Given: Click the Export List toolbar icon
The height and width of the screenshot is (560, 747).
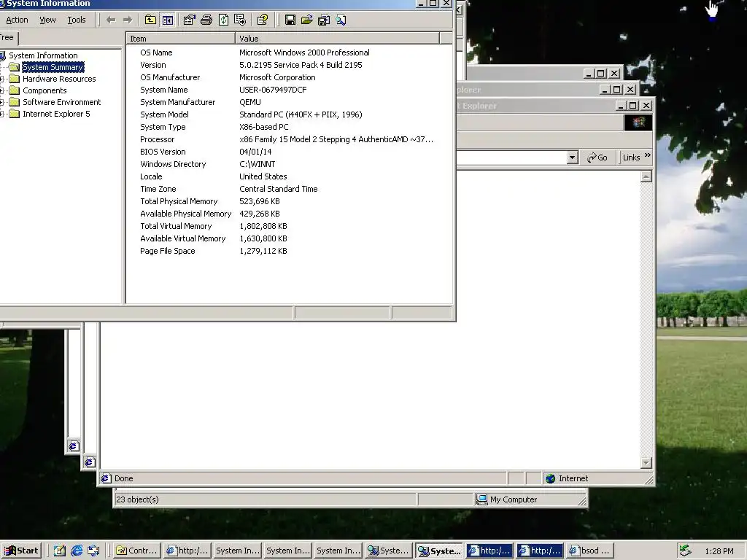Looking at the screenshot, I should [240, 20].
